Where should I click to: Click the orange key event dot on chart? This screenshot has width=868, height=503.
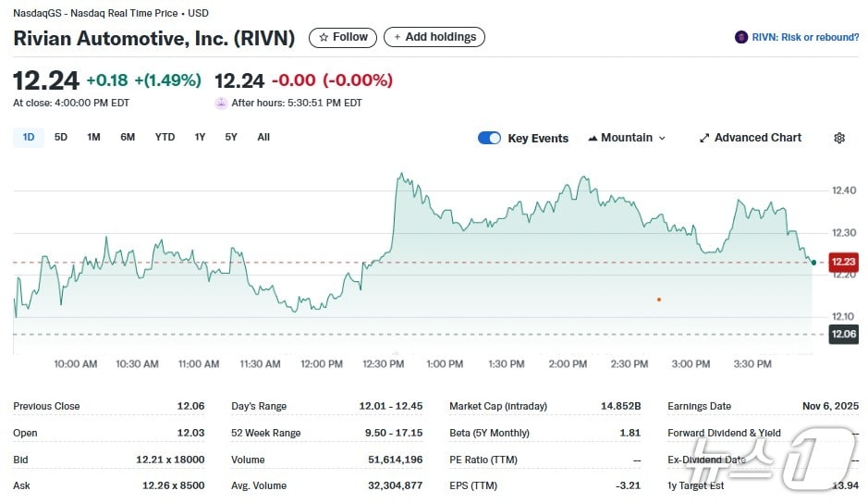click(x=658, y=300)
